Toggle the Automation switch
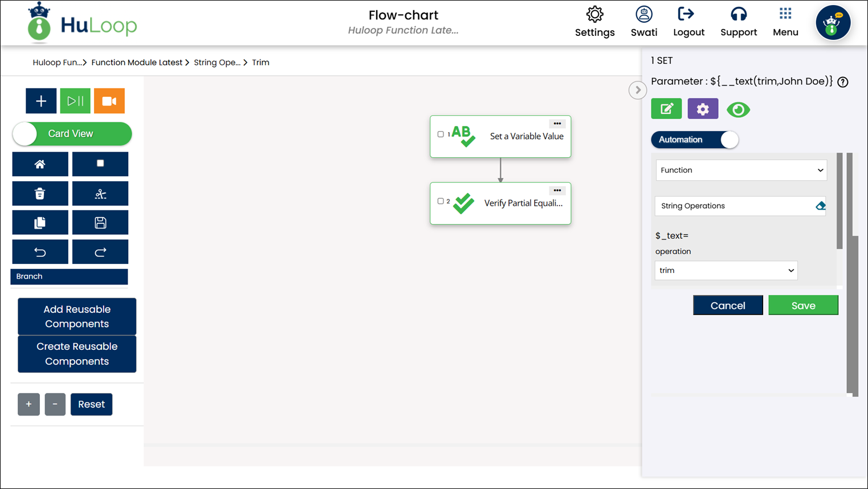868x489 pixels. [x=695, y=140]
